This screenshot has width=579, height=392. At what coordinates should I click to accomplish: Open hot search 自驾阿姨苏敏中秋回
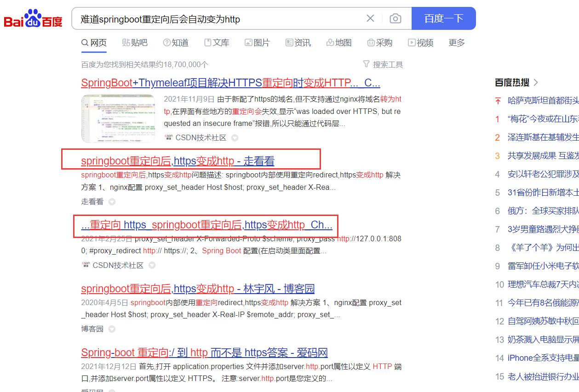pyautogui.click(x=543, y=321)
